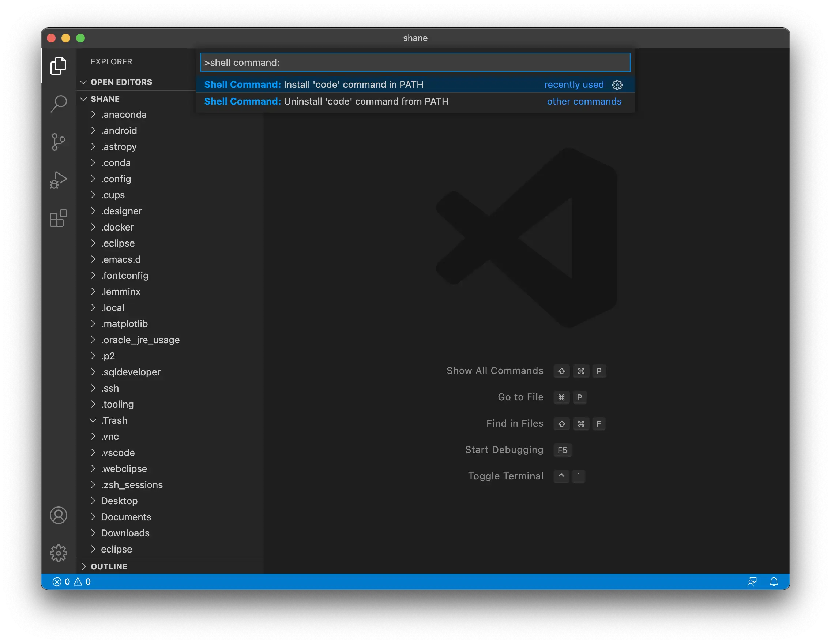Click the feedback icon in status bar

pyautogui.click(x=752, y=581)
